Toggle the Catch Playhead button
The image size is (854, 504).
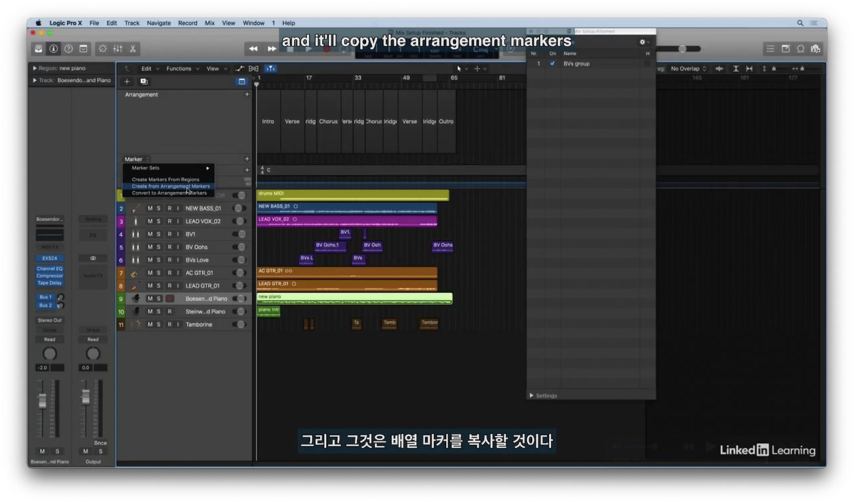[270, 69]
